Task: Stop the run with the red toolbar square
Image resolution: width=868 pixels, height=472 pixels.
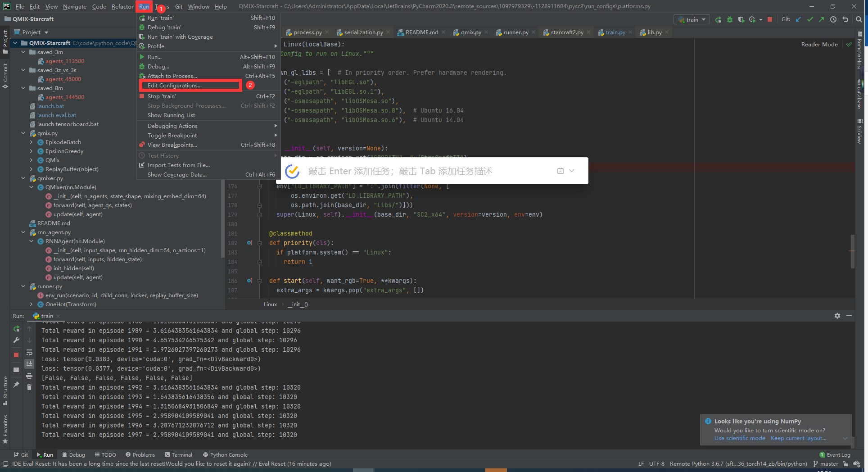Action: pos(770,19)
